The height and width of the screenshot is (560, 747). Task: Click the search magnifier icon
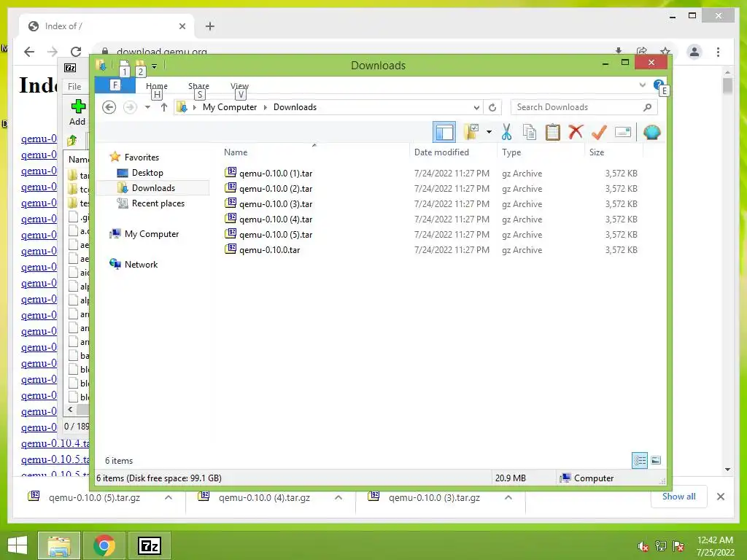pos(647,107)
